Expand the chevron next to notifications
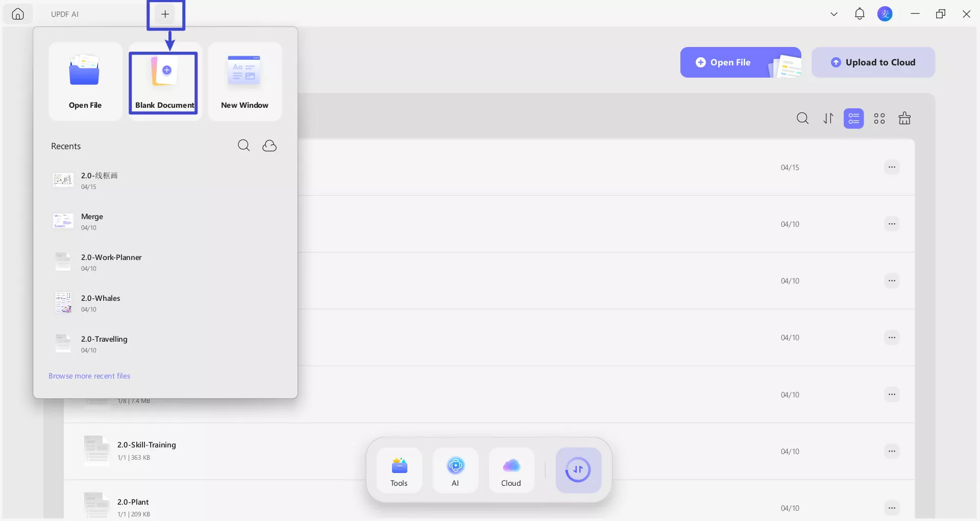Viewport: 980px width, 521px height. (834, 14)
